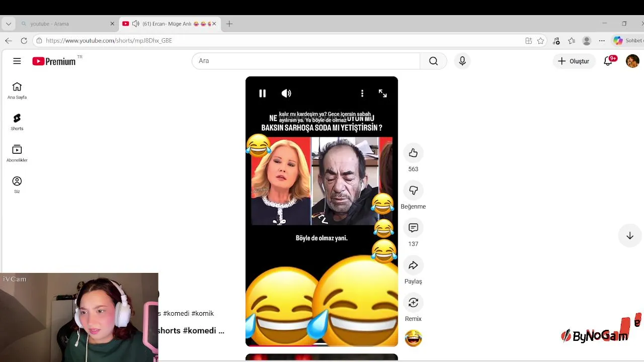Open browser profile icon
Image resolution: width=644 pixels, height=362 pixels.
point(587,41)
